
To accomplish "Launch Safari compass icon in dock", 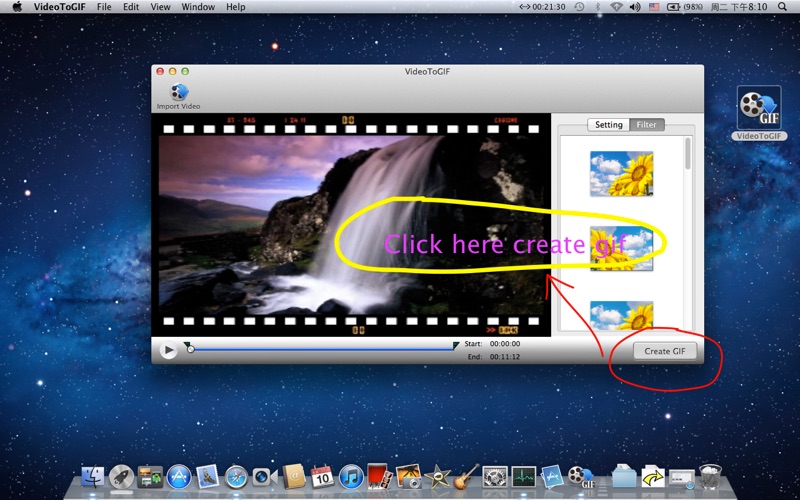I will (236, 477).
